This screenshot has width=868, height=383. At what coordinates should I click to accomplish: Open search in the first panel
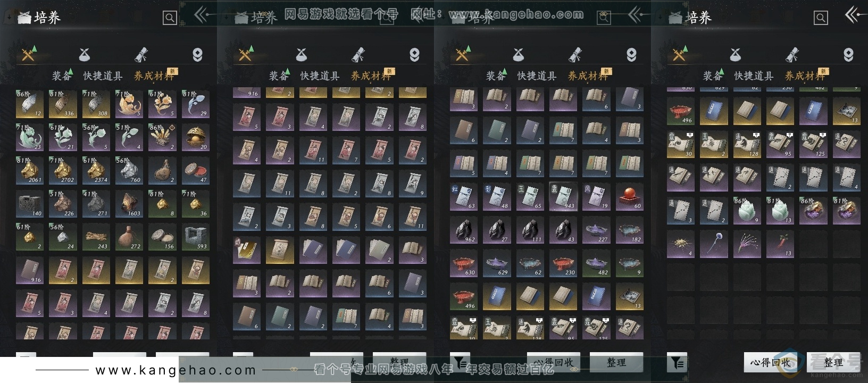click(170, 18)
